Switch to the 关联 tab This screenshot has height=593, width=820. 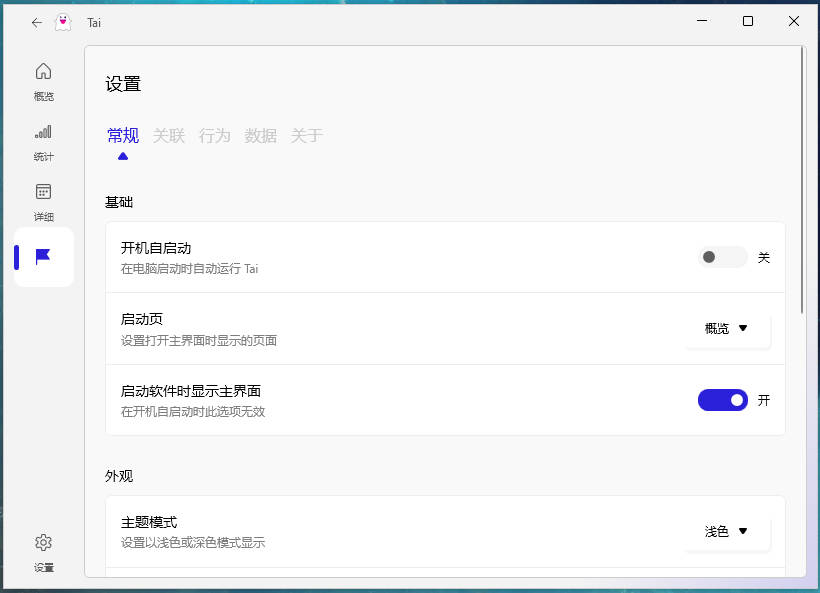(169, 136)
